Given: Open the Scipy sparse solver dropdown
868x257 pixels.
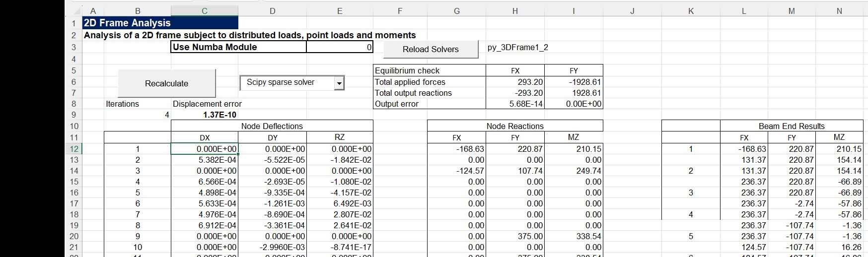Looking at the screenshot, I should (339, 83).
